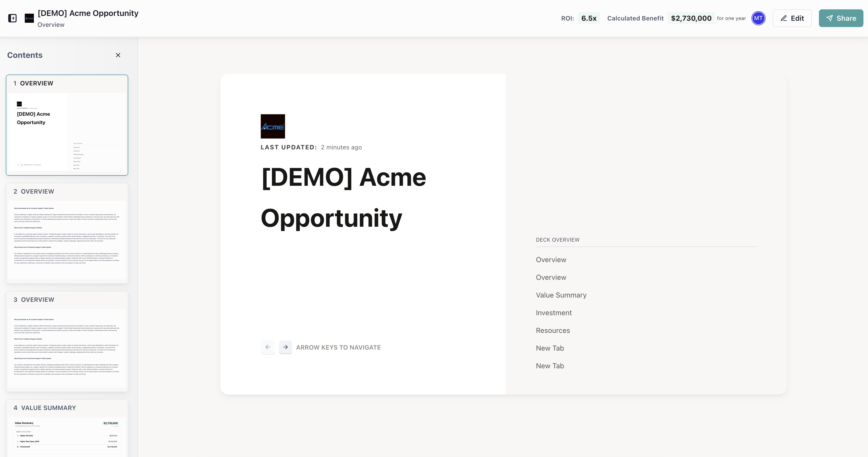Click the ROI value 6.5x
The image size is (868, 457).
(x=589, y=18)
